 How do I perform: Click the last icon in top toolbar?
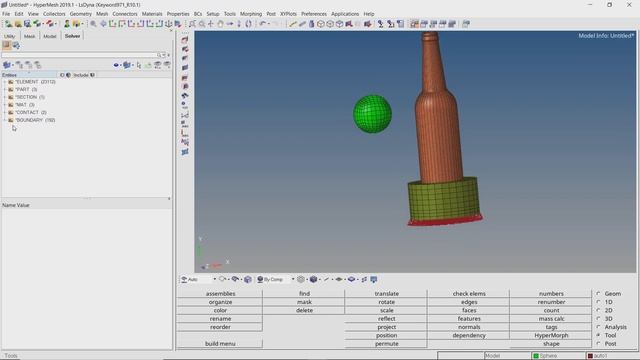click(x=466, y=24)
